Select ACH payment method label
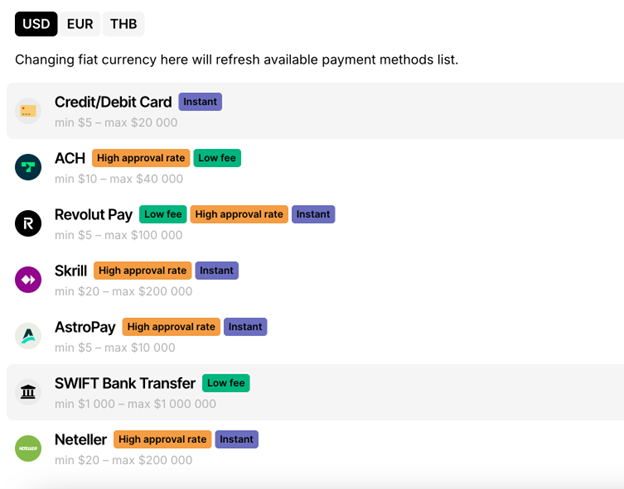The width and height of the screenshot is (624, 489). (x=70, y=158)
